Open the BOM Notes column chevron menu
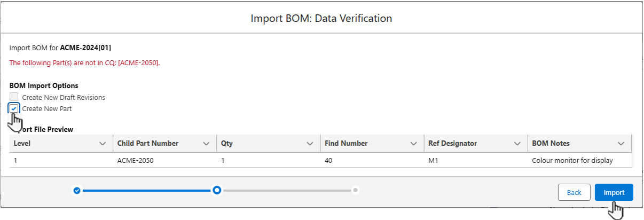Screen dimensions: 644x220 coord(621,144)
